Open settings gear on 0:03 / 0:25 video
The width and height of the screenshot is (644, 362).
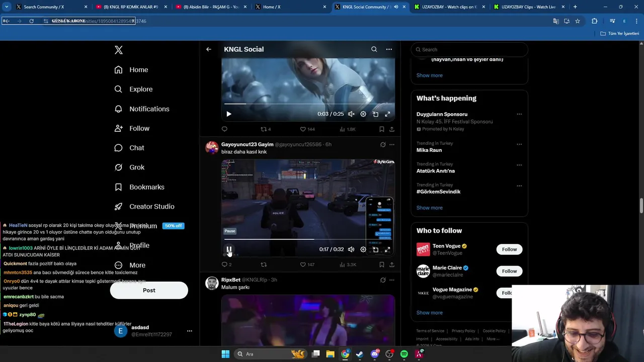click(363, 114)
